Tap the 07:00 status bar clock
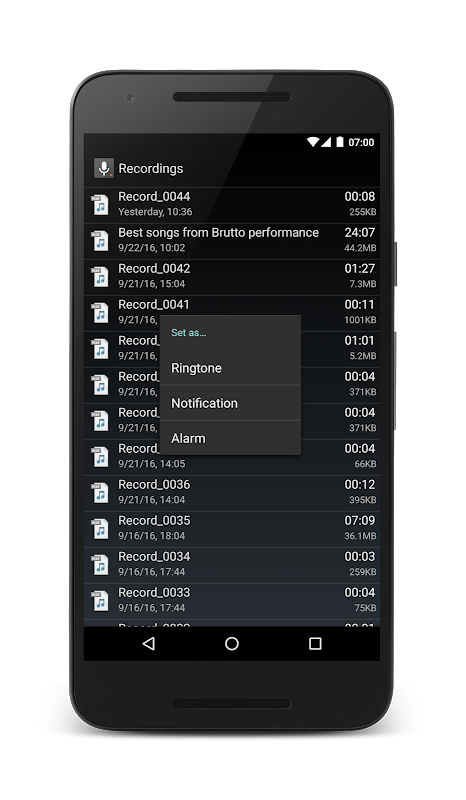 (x=361, y=142)
